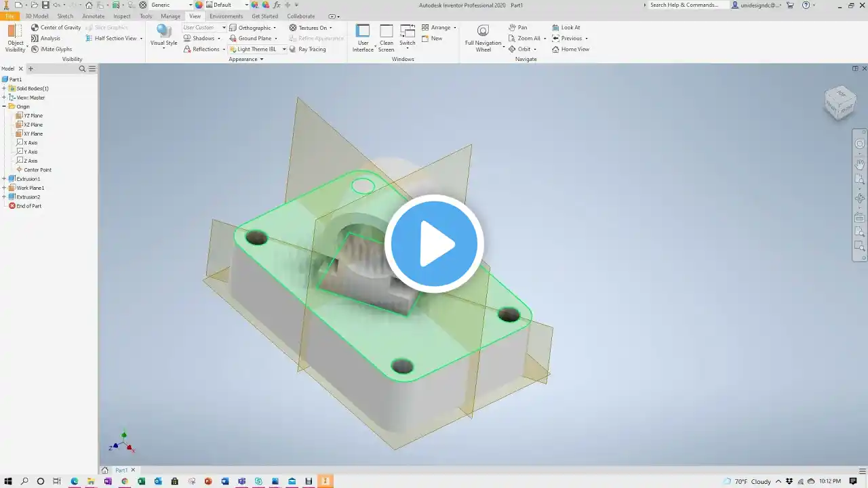The width and height of the screenshot is (868, 488).
Task: Open the fx Parameters tool
Action: 277,5
